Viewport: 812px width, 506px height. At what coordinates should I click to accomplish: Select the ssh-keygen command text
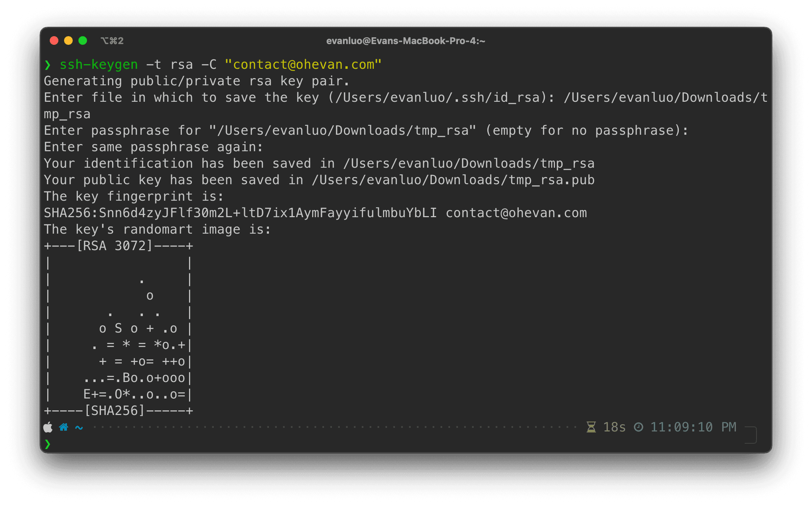click(98, 65)
